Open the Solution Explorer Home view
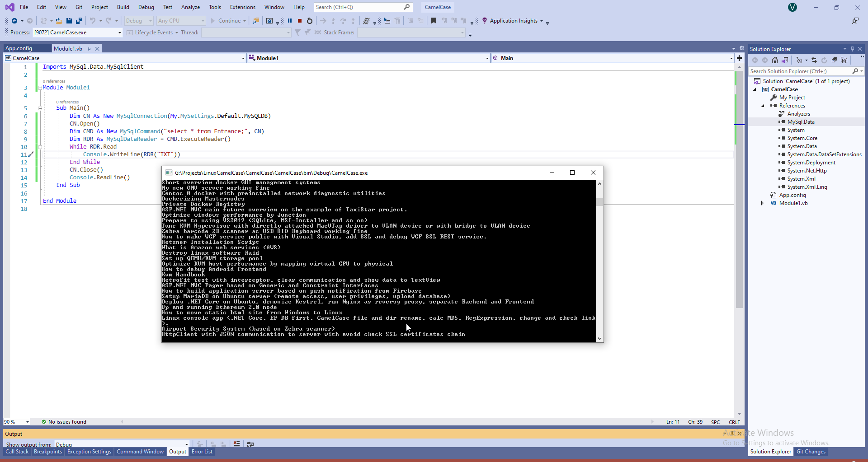This screenshot has height=462, width=868. pyautogui.click(x=775, y=60)
